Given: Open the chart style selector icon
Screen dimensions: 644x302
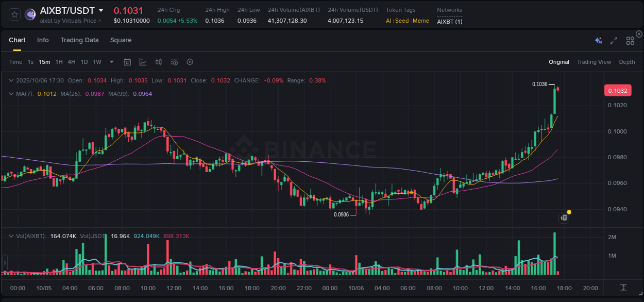Looking at the screenshot, I should (x=143, y=61).
